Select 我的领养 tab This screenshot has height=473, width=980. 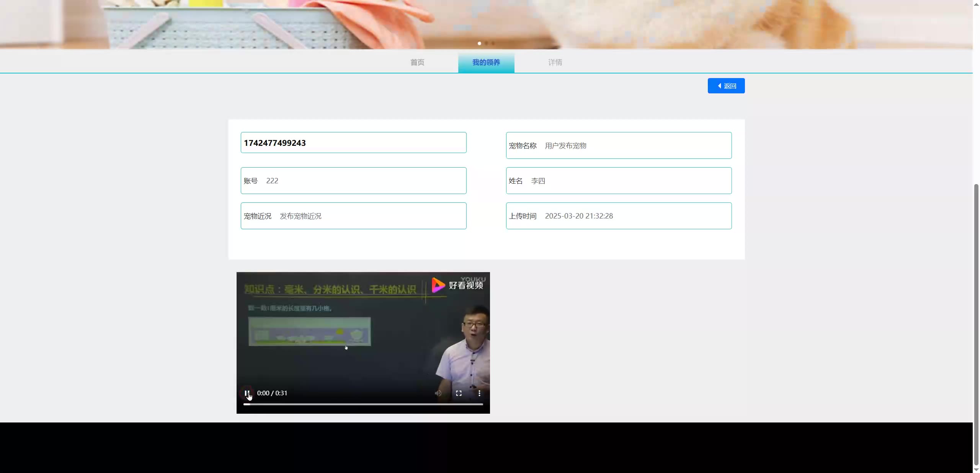point(486,62)
